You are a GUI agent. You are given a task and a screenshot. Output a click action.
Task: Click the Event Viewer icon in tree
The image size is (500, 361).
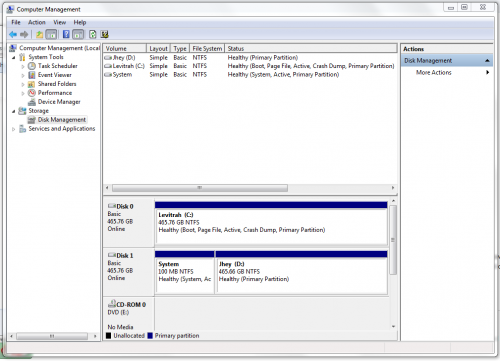pos(32,75)
